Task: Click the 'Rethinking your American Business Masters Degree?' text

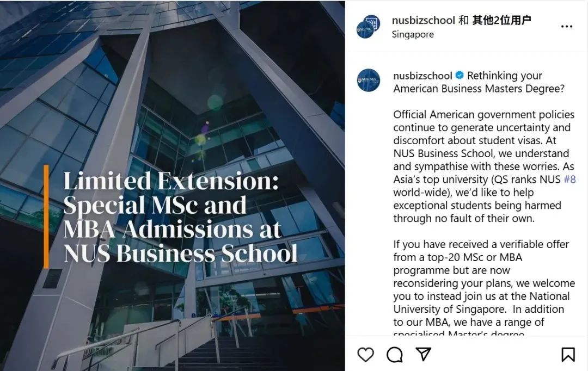Action: click(x=479, y=82)
